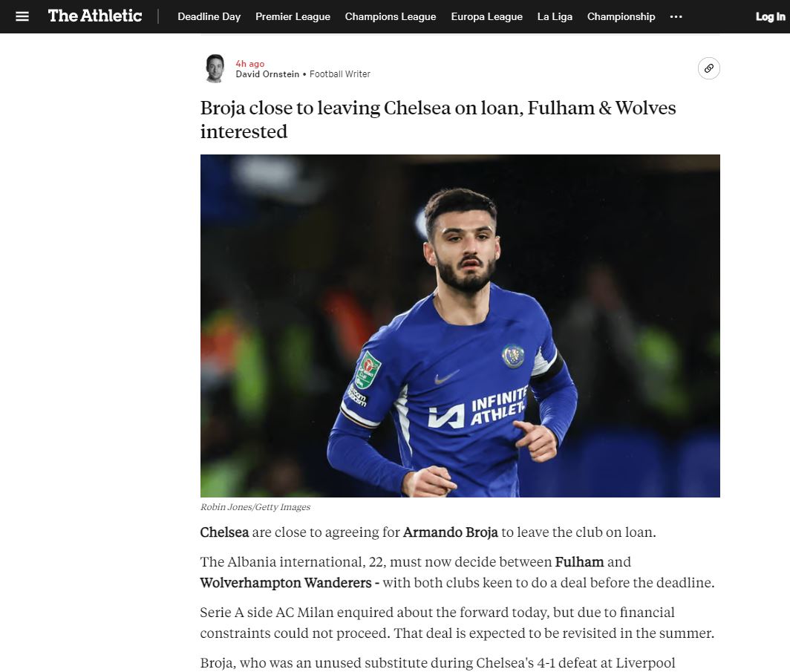The width and height of the screenshot is (790, 672).
Task: Click the Chelsea team link
Action: [x=224, y=532]
